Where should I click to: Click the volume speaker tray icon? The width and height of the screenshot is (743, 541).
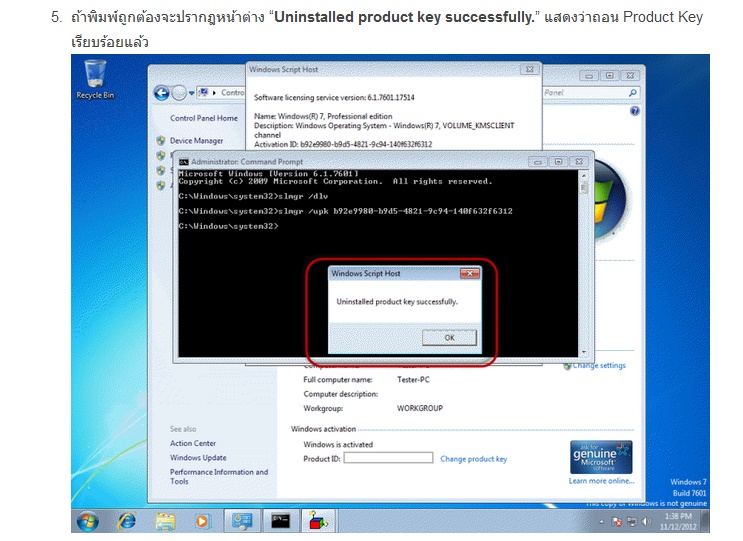coord(646,522)
